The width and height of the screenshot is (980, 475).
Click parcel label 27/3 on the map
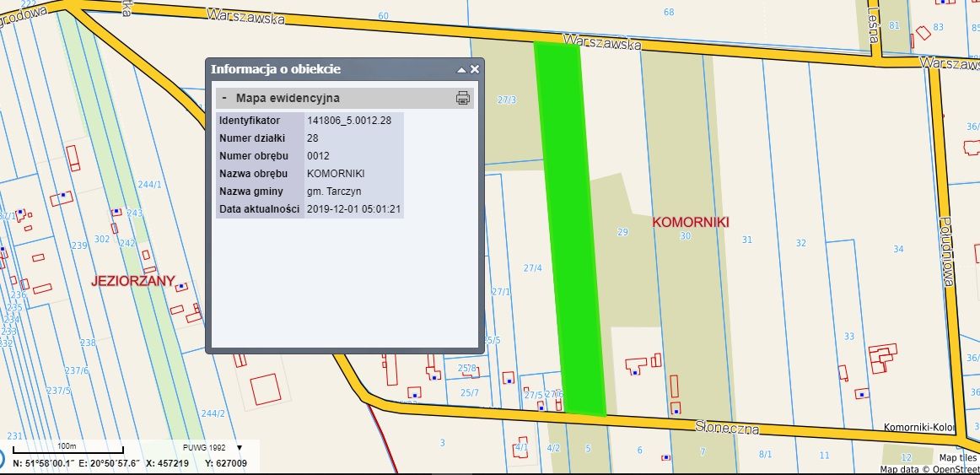(507, 100)
